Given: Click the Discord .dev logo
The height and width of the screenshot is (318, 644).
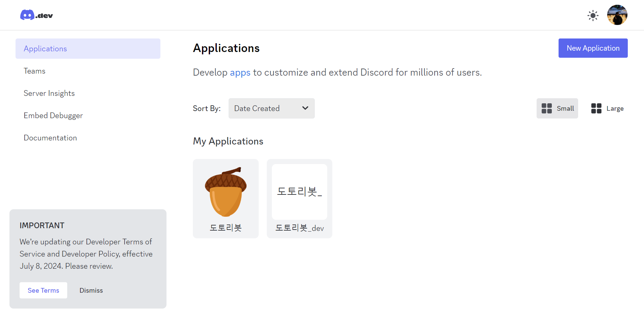Looking at the screenshot, I should click(x=36, y=15).
